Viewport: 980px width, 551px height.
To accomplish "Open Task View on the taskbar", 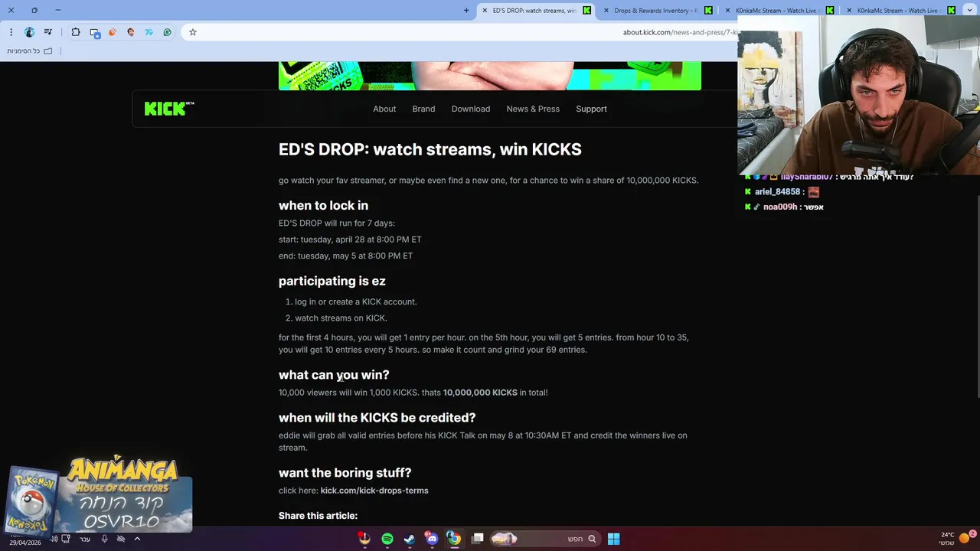I will [x=477, y=539].
